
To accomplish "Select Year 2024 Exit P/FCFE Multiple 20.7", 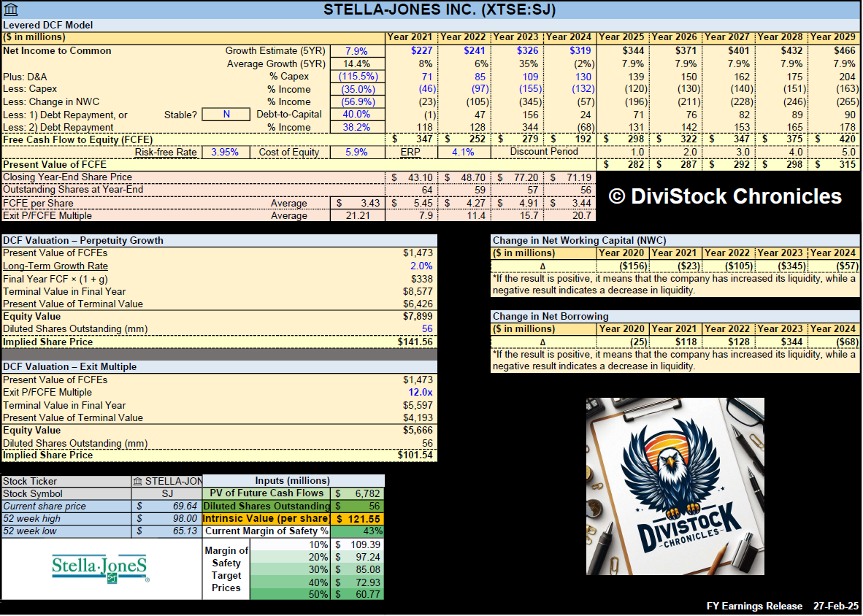I will click(569, 215).
